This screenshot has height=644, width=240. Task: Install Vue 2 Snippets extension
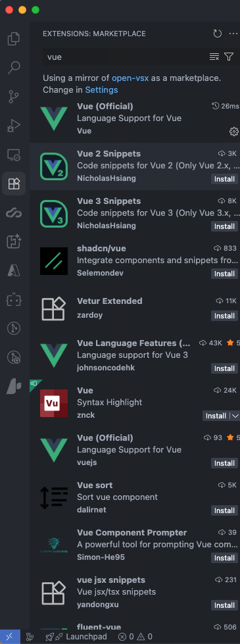[224, 179]
